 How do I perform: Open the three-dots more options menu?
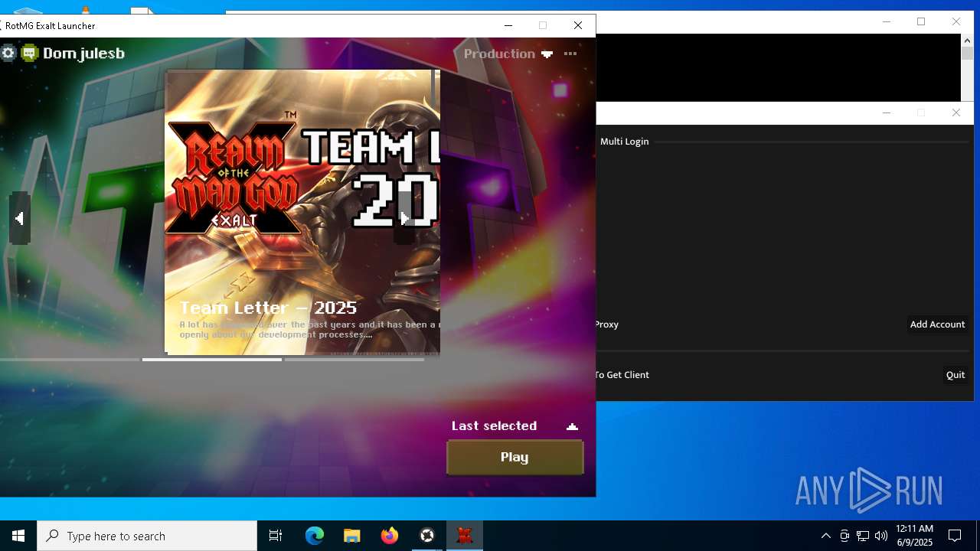coord(570,54)
